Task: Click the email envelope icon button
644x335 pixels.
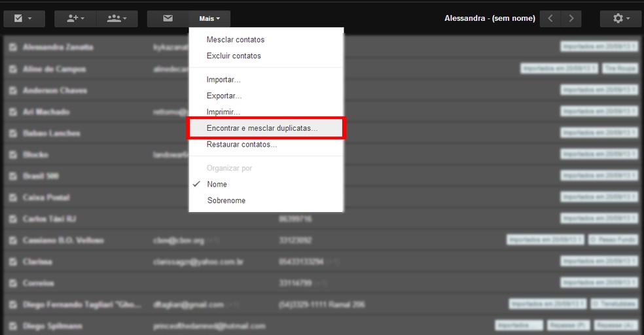Action: pos(168,18)
